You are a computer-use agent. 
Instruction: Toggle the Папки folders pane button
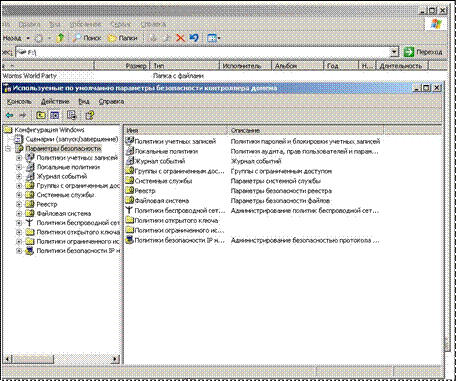point(122,38)
